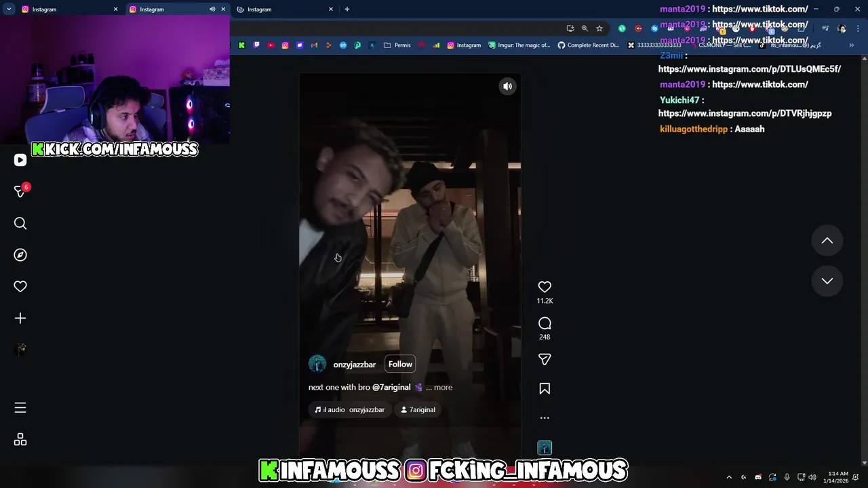Mute the reel with speaker button
The width and height of the screenshot is (868, 488).
(507, 86)
